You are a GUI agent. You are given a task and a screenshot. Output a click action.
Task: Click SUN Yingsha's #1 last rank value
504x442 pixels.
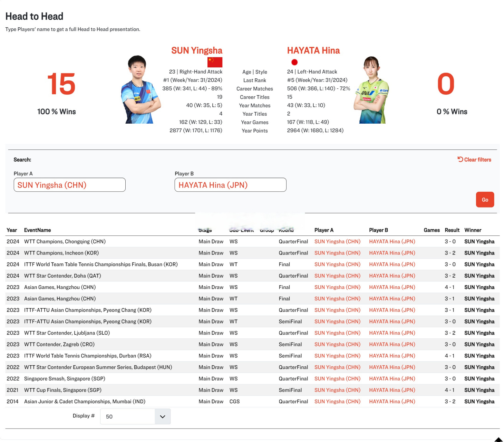click(x=193, y=80)
